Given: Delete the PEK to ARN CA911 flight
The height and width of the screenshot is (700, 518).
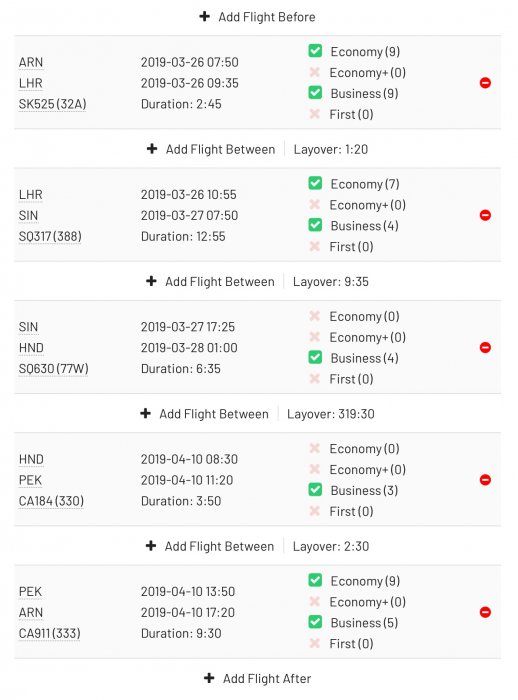Looking at the screenshot, I should pos(485,612).
